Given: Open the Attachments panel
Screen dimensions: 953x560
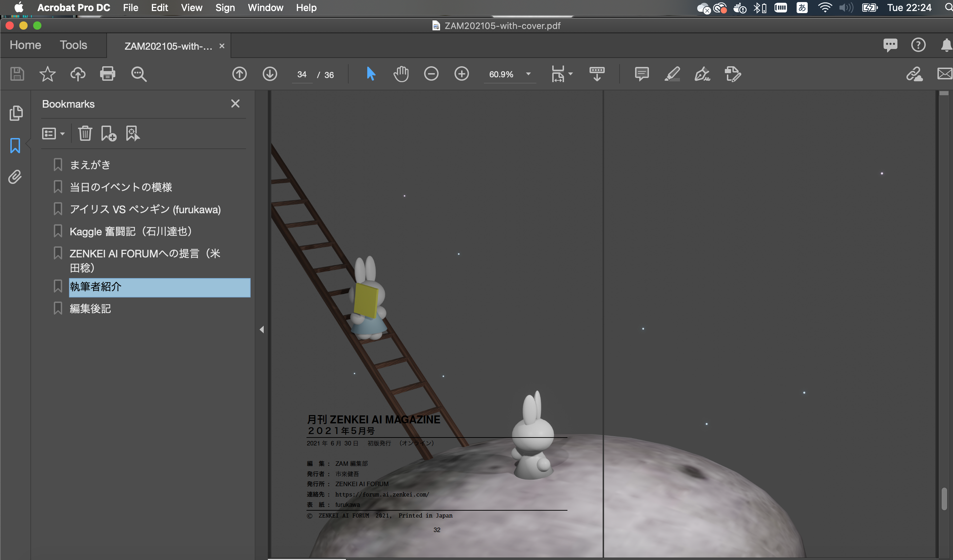Looking at the screenshot, I should (x=15, y=177).
